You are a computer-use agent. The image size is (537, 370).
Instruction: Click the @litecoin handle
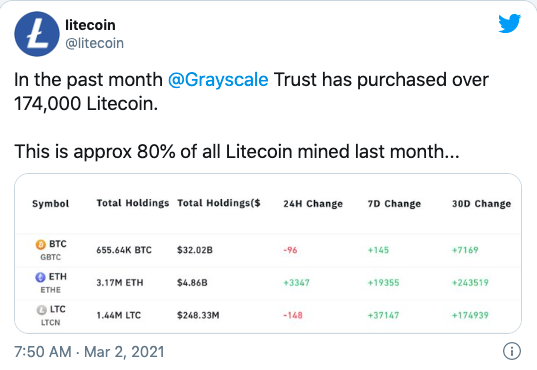tap(95, 44)
